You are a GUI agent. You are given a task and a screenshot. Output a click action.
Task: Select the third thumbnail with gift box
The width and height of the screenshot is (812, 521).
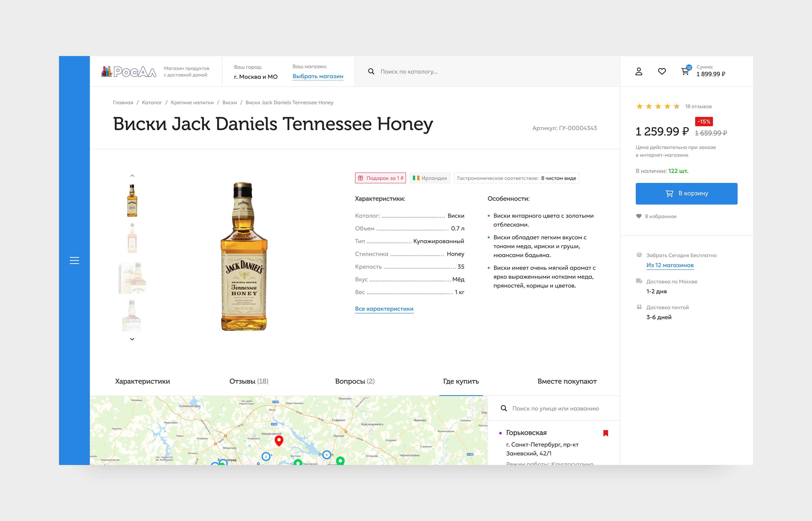point(132,277)
